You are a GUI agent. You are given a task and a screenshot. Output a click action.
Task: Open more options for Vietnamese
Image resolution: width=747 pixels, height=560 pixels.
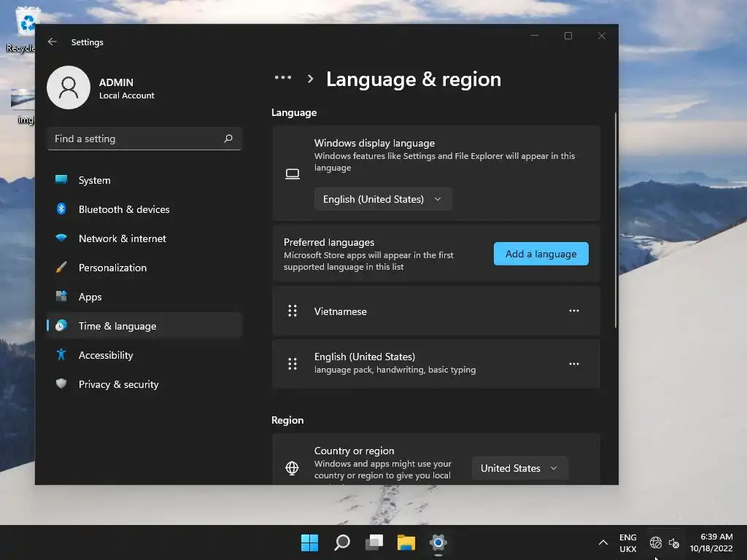574,311
